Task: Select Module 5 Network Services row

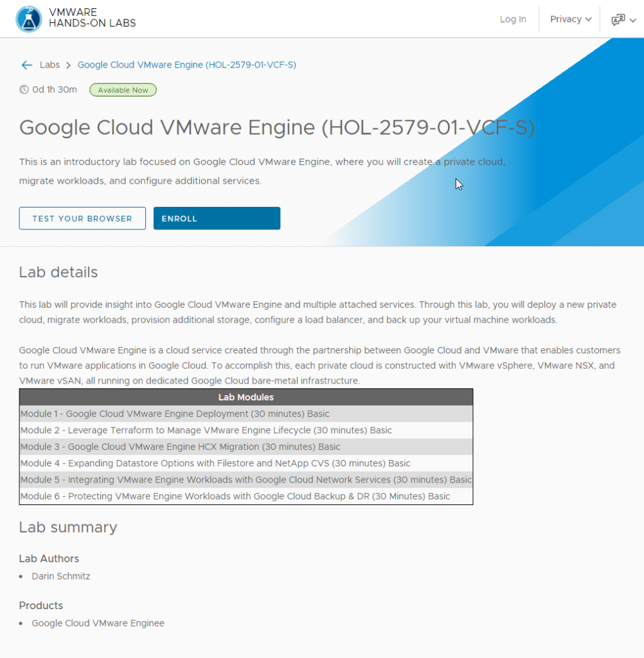Action: [x=246, y=479]
